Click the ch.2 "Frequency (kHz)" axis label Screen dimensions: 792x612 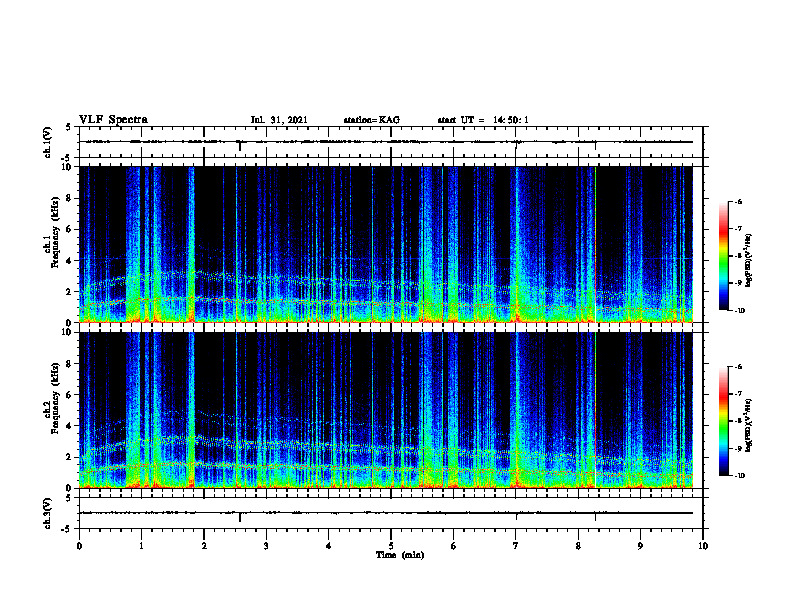click(55, 398)
